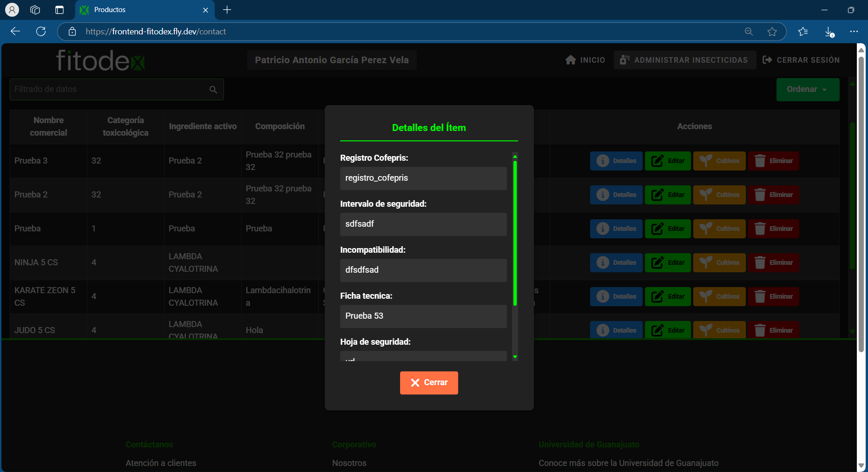Click the Ficha tecnica field 'Prueba 53'

(423, 316)
